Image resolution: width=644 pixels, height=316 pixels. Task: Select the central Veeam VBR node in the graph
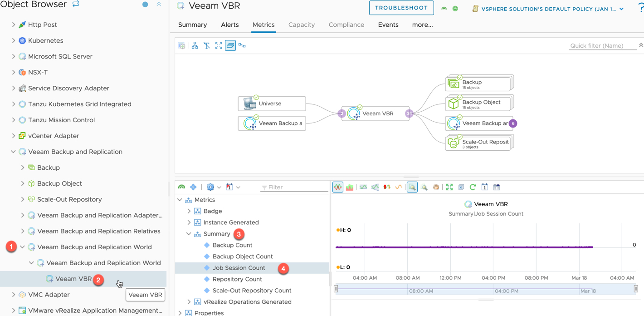click(376, 114)
